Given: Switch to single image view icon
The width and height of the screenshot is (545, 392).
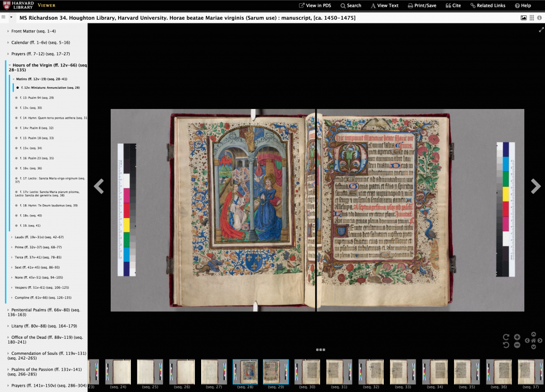Looking at the screenshot, I should coord(524,18).
